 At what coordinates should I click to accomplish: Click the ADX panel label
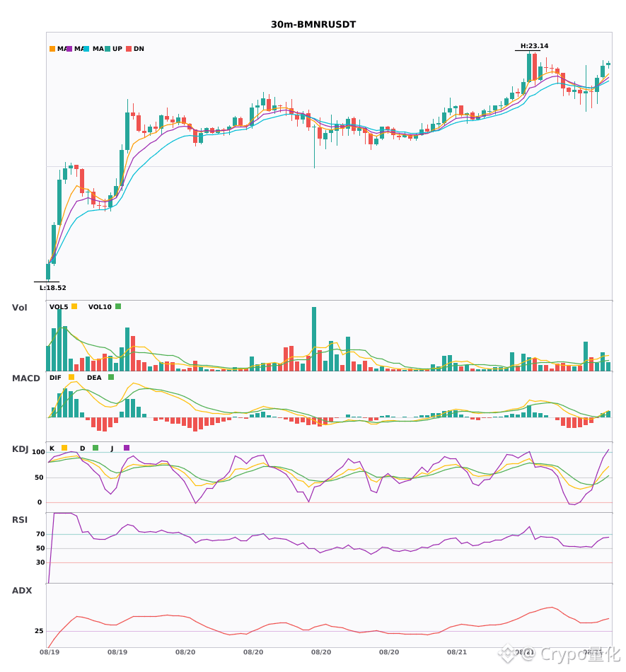22,591
